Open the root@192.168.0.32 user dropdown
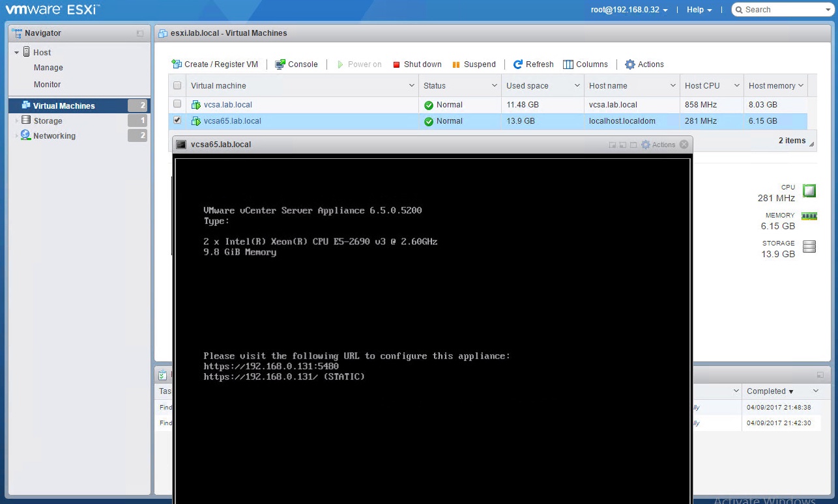Viewport: 838px width, 504px height. click(x=629, y=10)
